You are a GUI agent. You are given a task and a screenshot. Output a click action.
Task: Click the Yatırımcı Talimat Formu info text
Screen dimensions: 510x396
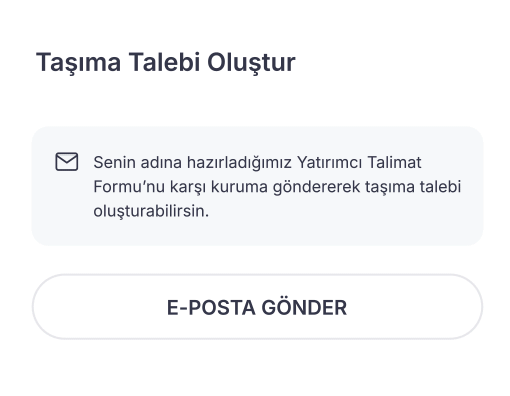click(277, 187)
